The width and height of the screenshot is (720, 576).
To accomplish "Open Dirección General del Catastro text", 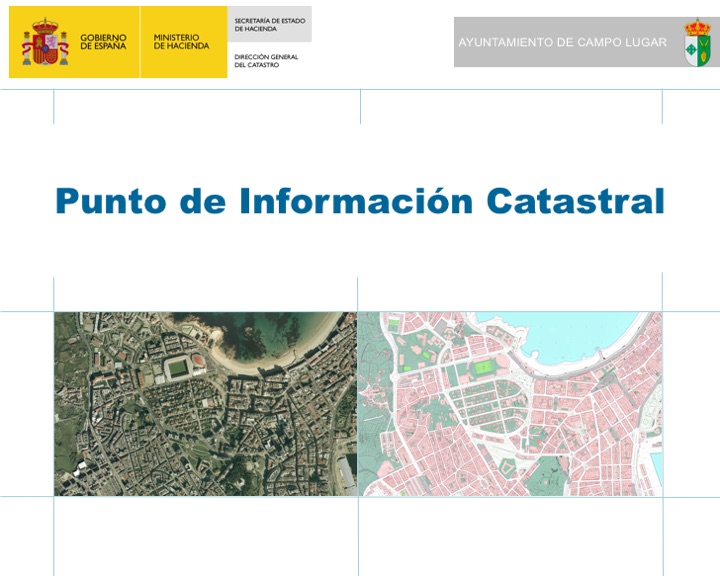I will pyautogui.click(x=265, y=61).
